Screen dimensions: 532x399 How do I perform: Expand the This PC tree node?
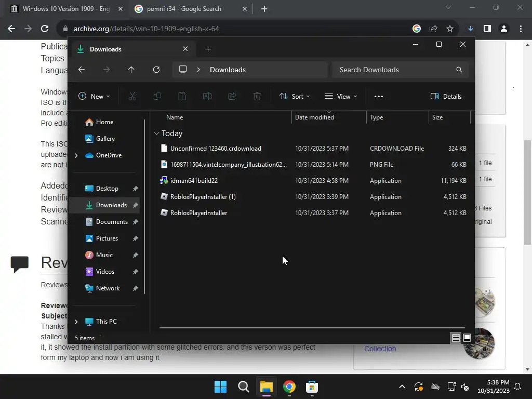click(76, 321)
